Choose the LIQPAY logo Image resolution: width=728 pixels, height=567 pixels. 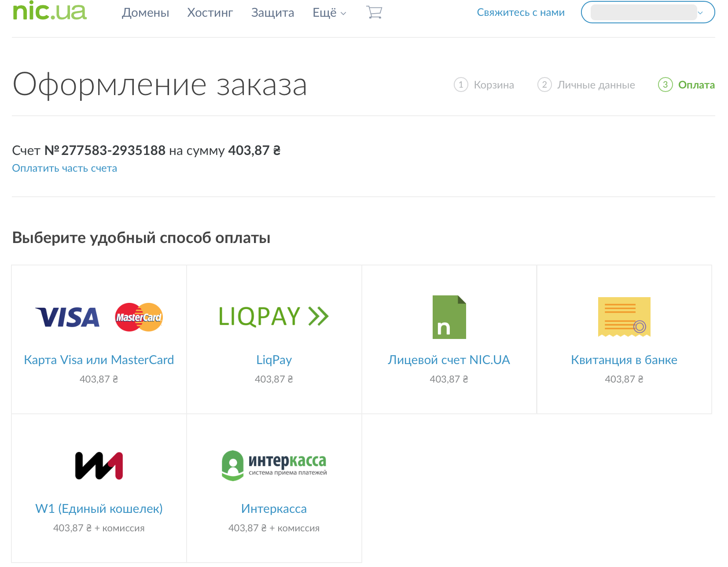point(274,317)
